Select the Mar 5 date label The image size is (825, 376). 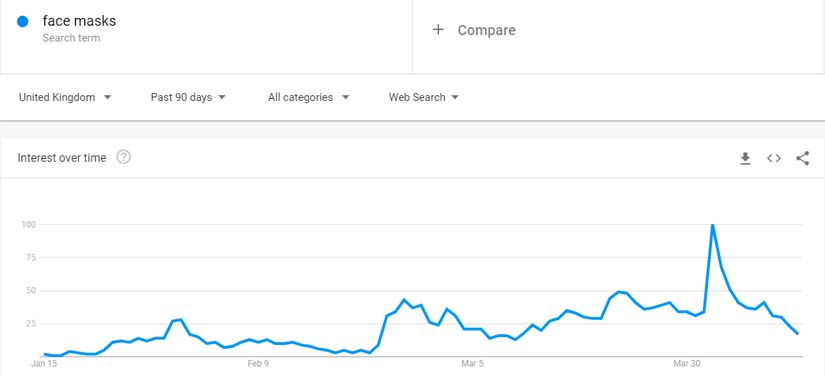(x=472, y=363)
